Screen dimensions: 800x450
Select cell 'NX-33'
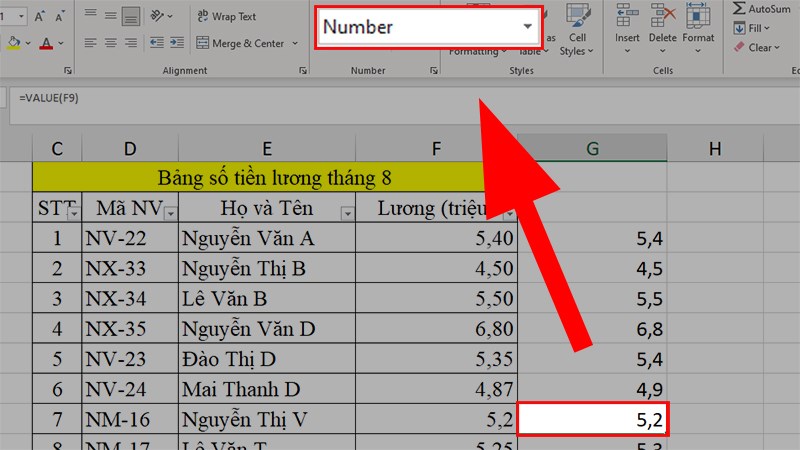tap(130, 268)
